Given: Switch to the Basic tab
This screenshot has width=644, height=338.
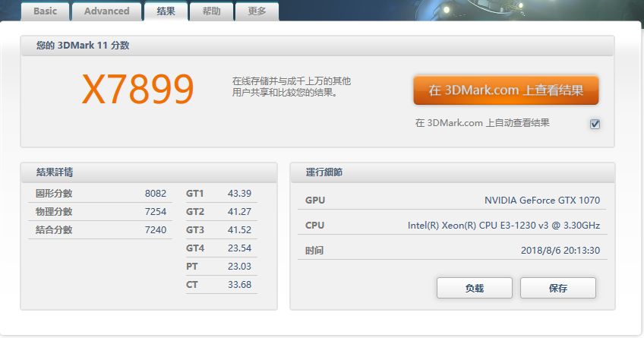Looking at the screenshot, I should pos(45,11).
